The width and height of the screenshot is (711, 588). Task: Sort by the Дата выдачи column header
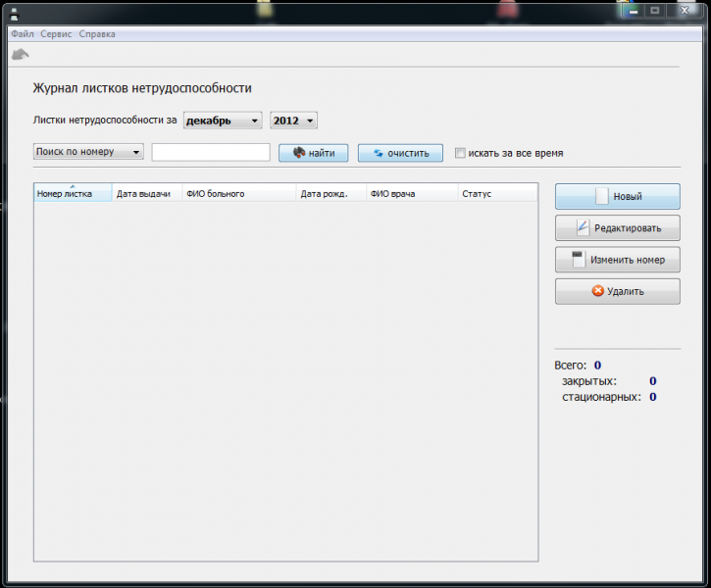click(147, 193)
